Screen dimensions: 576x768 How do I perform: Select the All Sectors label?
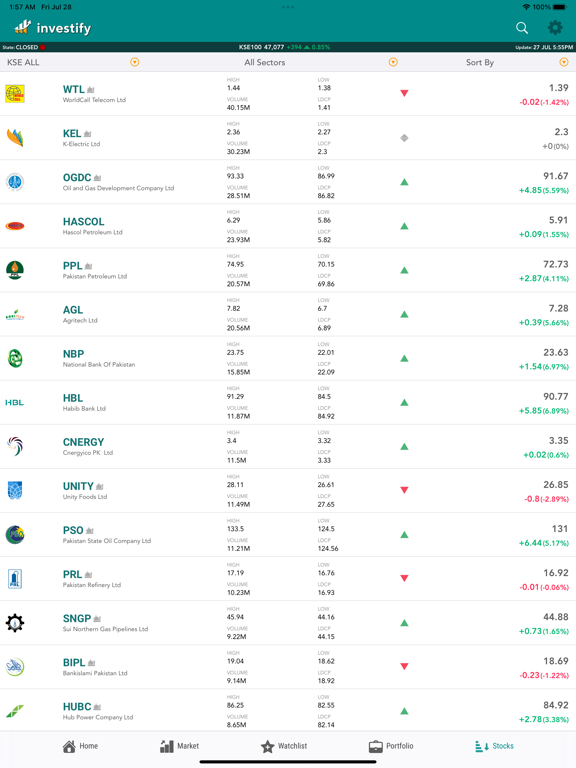264,62
